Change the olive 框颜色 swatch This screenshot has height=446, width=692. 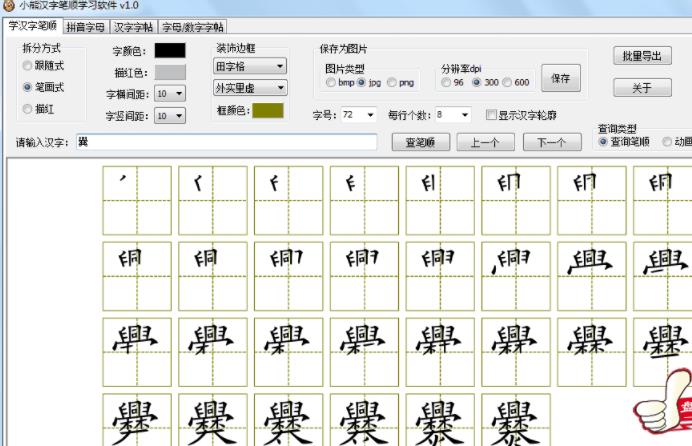pos(268,110)
